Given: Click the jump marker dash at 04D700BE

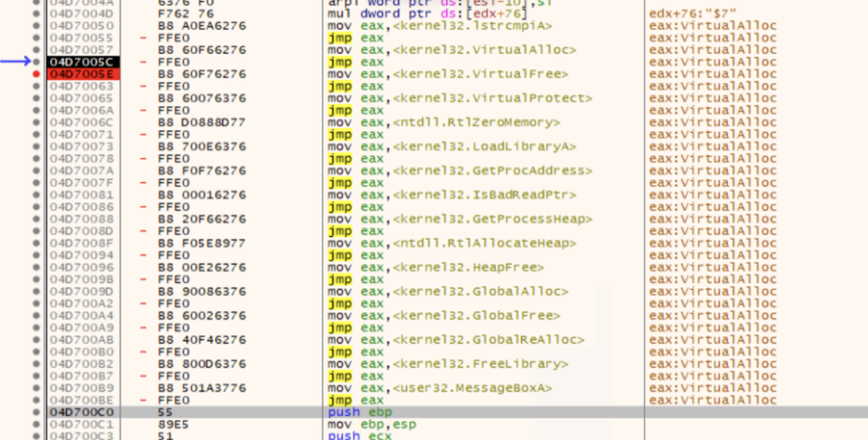Looking at the screenshot, I should point(142,400).
